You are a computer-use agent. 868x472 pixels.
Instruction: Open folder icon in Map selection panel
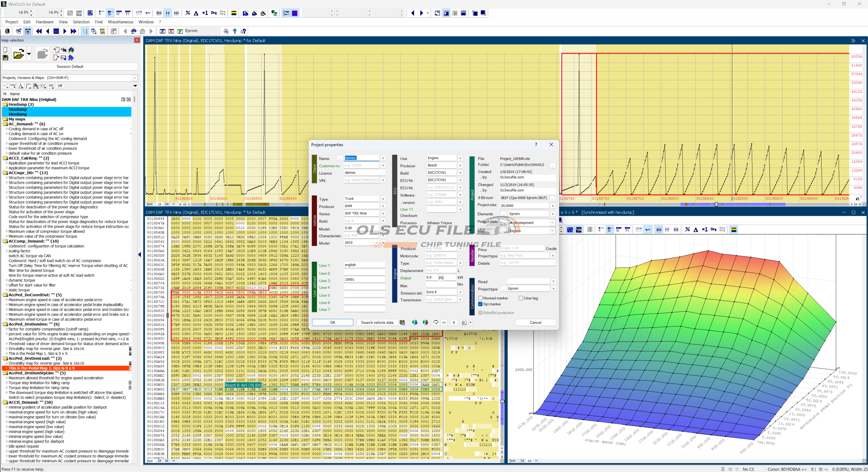coord(19,54)
